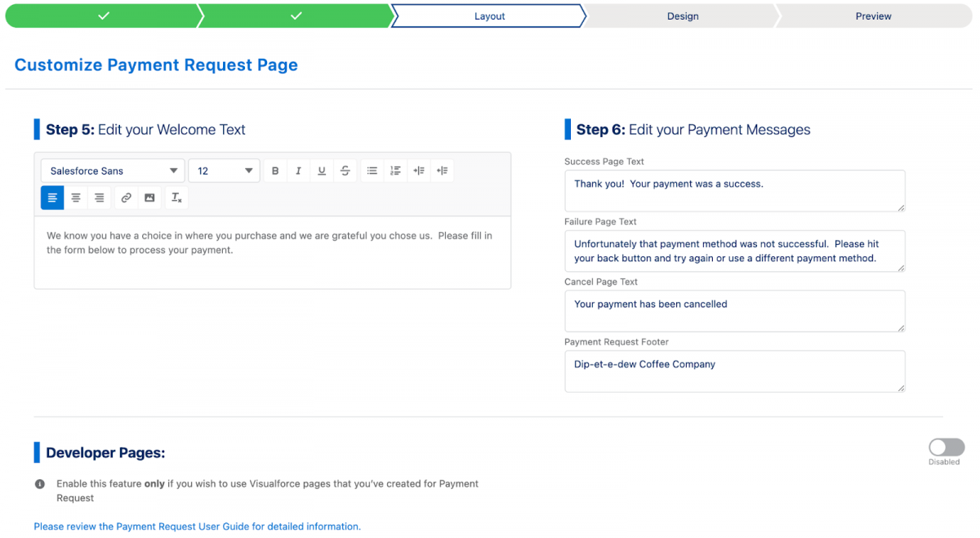Open the font size 12 dropdown
The image size is (980, 538).
(x=223, y=171)
